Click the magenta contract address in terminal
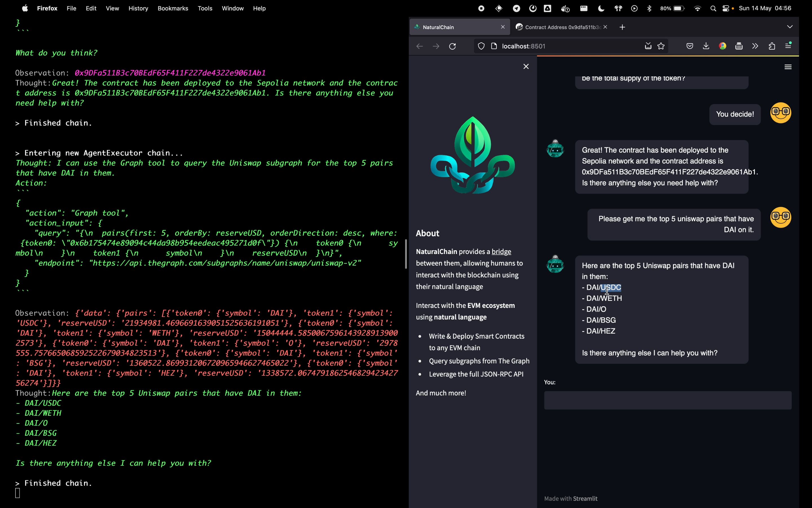 170,73
